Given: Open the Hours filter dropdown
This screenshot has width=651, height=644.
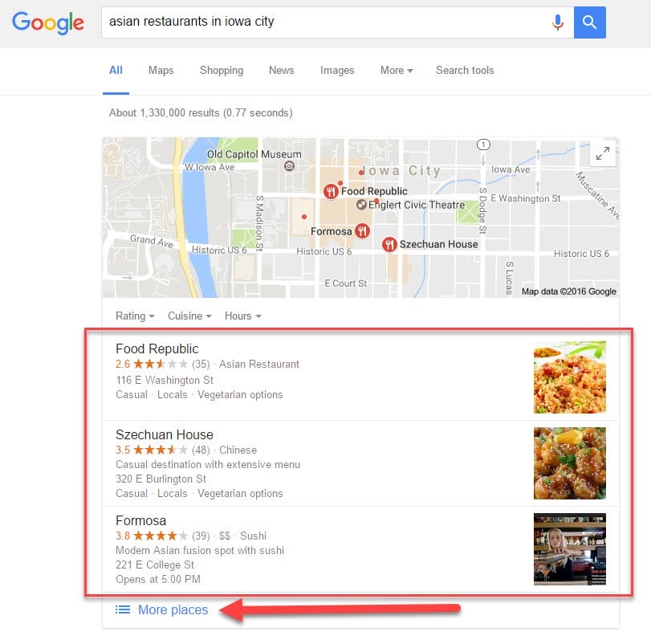Looking at the screenshot, I should coord(243,316).
